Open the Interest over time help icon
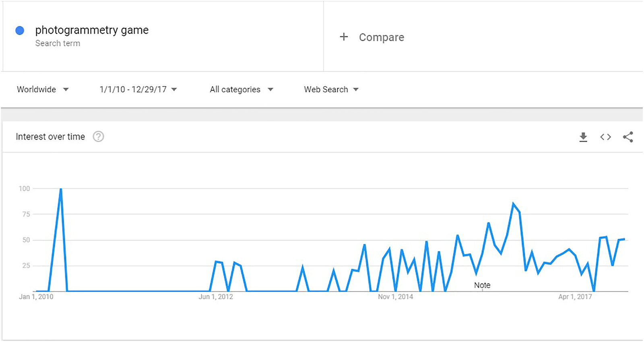644x342 pixels. coord(98,137)
